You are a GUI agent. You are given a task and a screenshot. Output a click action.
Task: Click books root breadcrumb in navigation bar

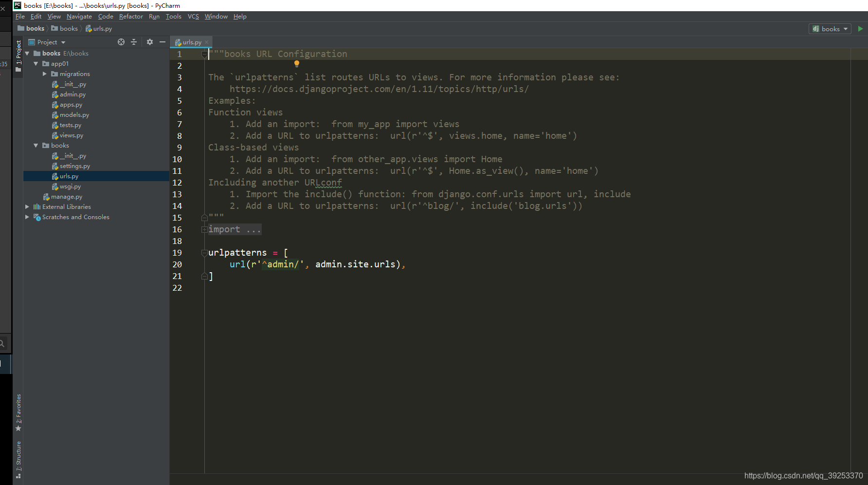click(x=31, y=29)
